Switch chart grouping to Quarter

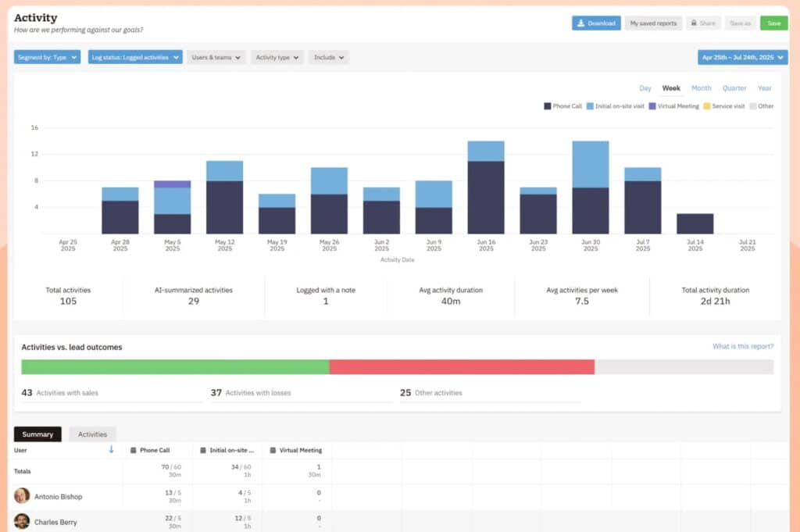point(734,88)
